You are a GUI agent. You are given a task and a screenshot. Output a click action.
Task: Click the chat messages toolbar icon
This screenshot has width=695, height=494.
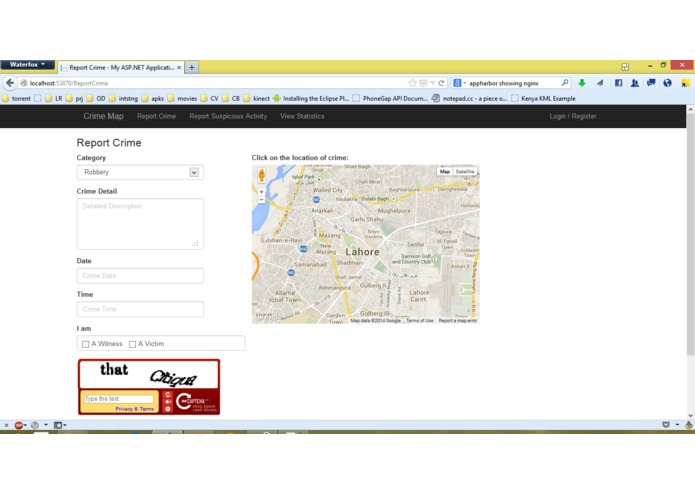click(x=651, y=83)
